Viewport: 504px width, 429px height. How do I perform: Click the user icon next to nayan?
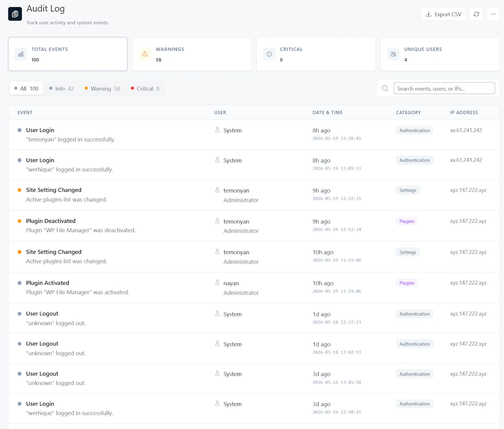click(x=217, y=283)
